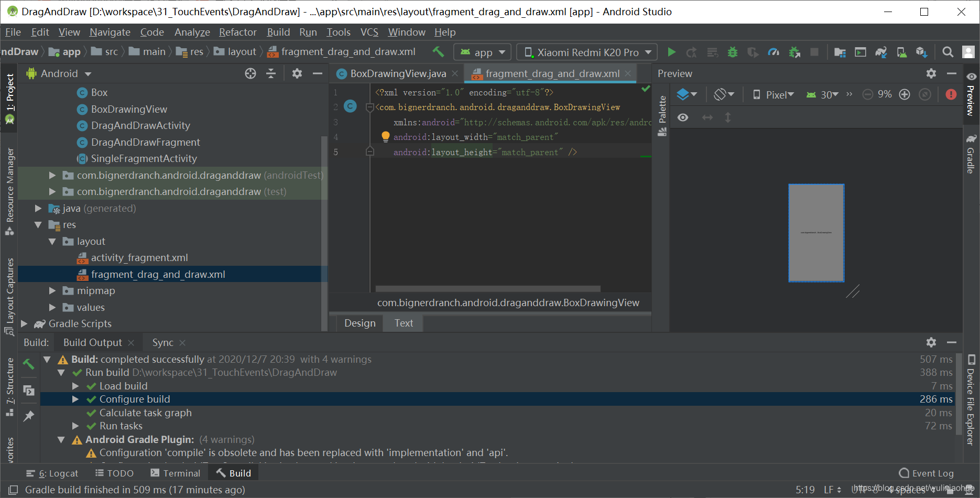980x498 pixels.
Task: Click the Build panel hammer rebuild icon
Action: click(x=29, y=364)
